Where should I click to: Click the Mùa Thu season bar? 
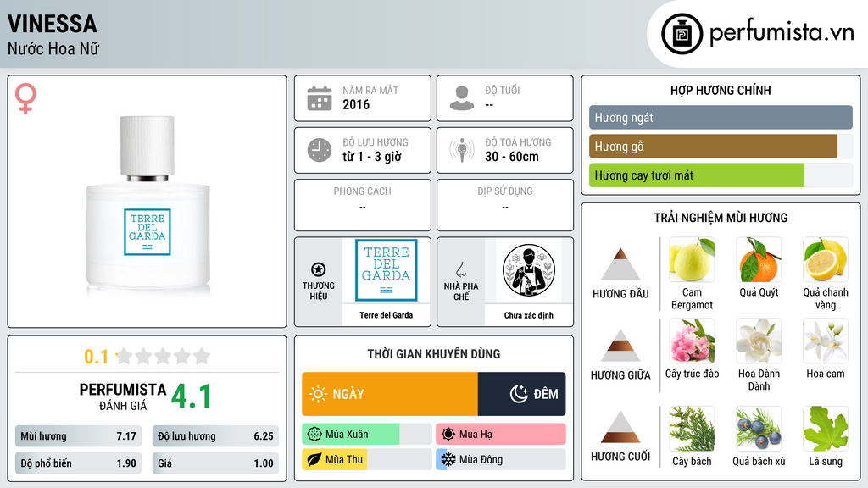(366, 459)
